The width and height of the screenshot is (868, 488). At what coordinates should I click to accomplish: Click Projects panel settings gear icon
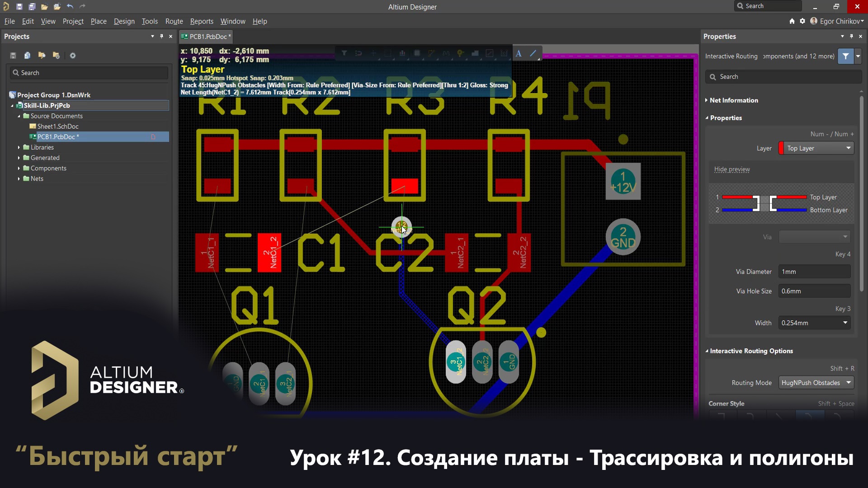(73, 55)
